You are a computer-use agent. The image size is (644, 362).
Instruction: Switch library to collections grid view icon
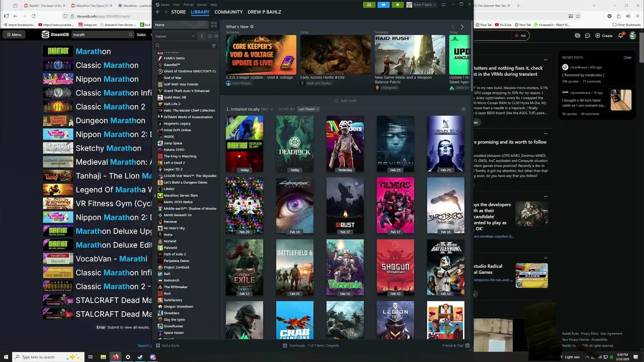click(214, 25)
